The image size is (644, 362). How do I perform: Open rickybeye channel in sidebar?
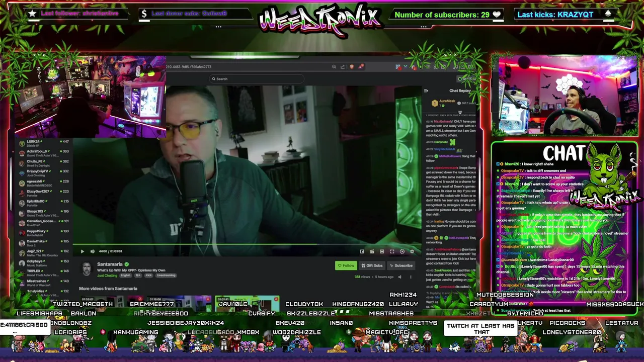click(x=43, y=263)
